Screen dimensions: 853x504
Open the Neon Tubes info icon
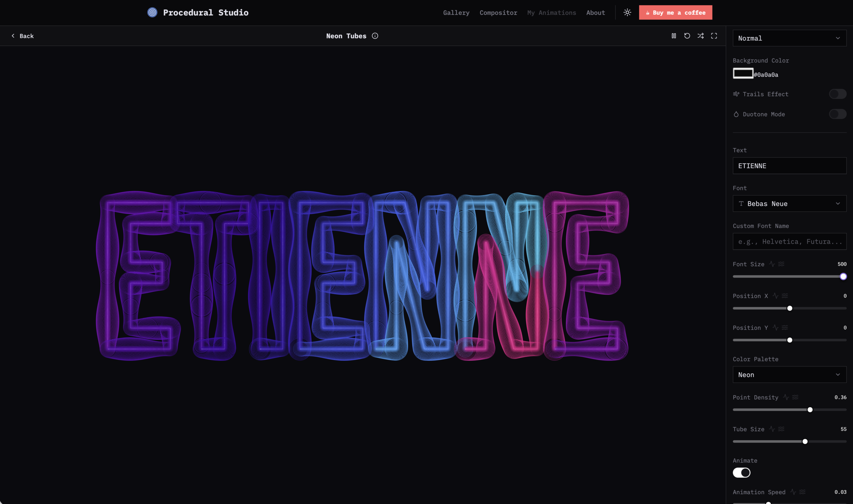375,36
